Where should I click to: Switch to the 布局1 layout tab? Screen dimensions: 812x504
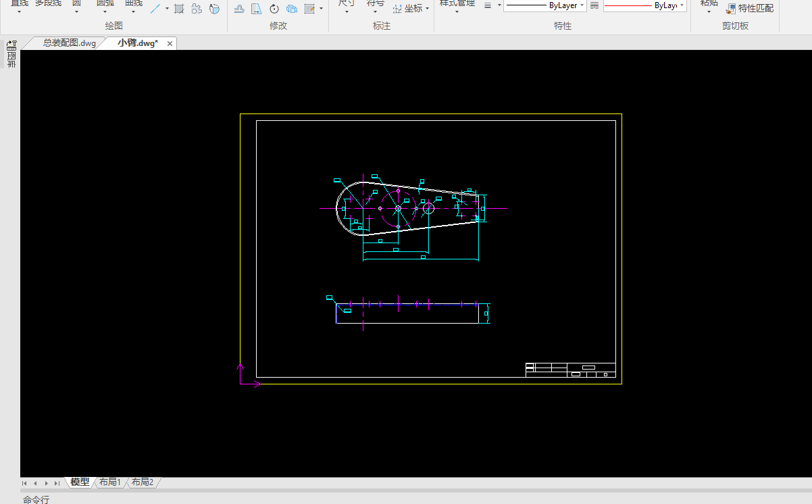[109, 482]
